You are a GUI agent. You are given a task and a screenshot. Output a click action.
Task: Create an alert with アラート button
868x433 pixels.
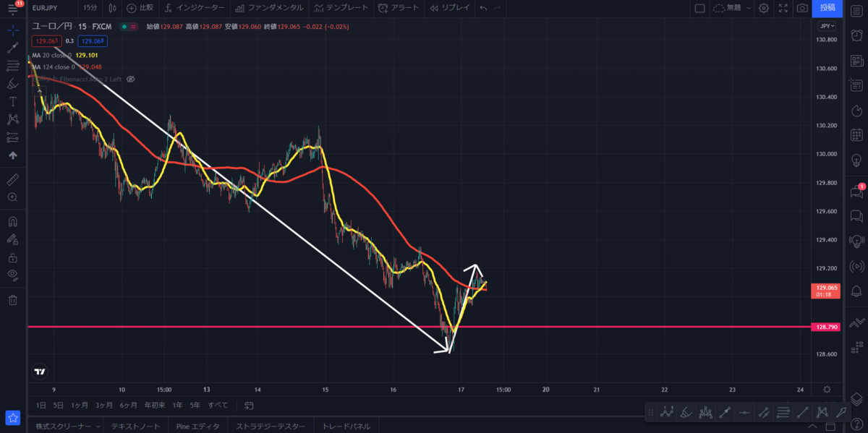click(x=397, y=8)
